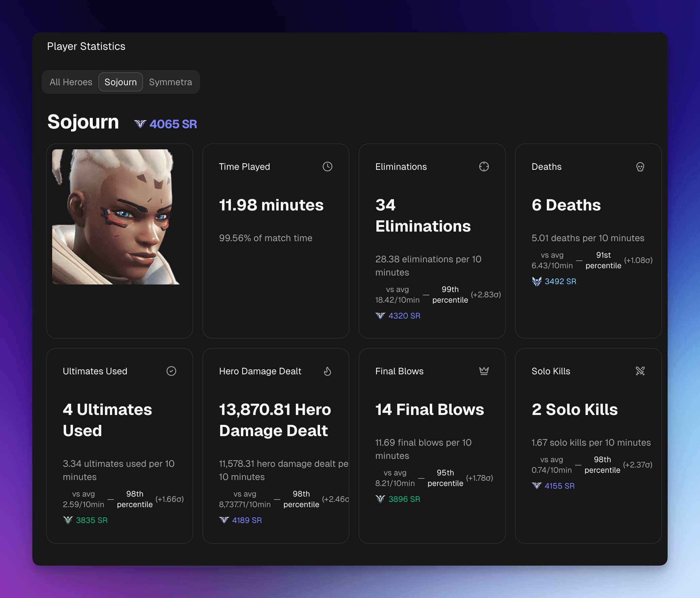The width and height of the screenshot is (700, 598).
Task: Switch to the All Heroes tab
Action: pyautogui.click(x=71, y=82)
